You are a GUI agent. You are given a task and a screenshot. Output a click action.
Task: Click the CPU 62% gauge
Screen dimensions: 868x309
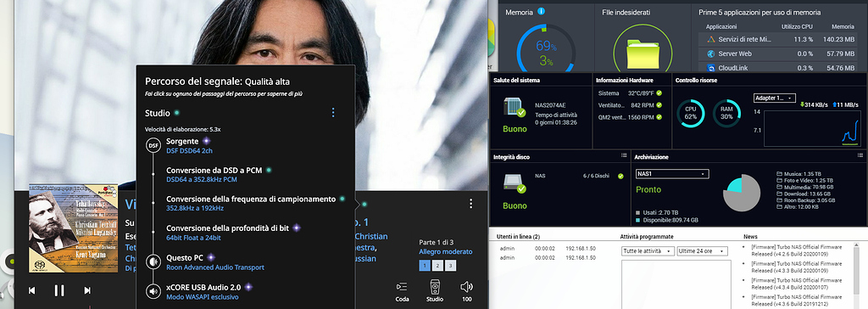coord(690,113)
